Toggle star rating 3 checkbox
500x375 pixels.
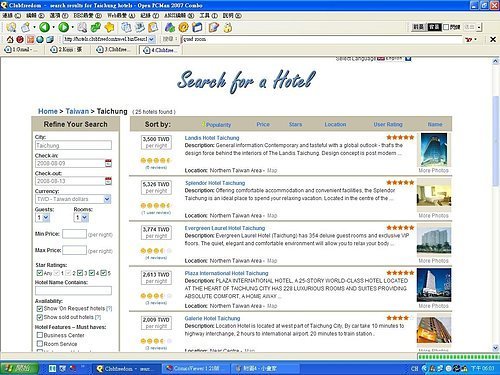pos(80,273)
